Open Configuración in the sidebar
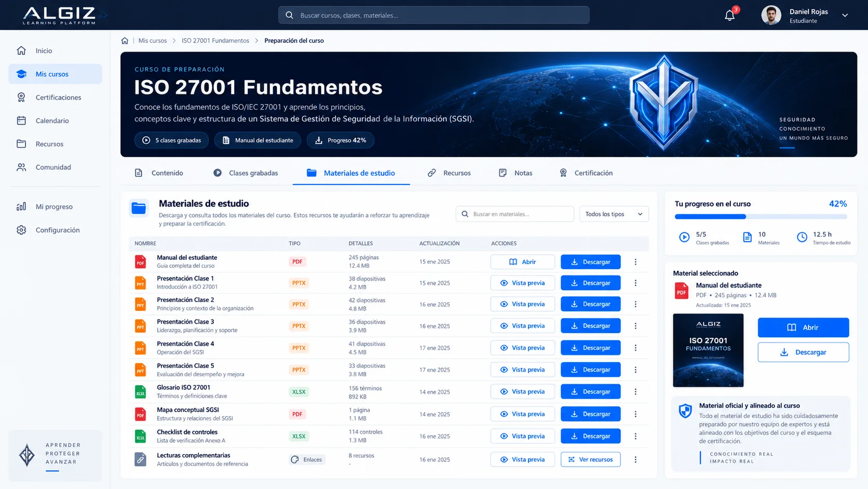 [x=55, y=230]
